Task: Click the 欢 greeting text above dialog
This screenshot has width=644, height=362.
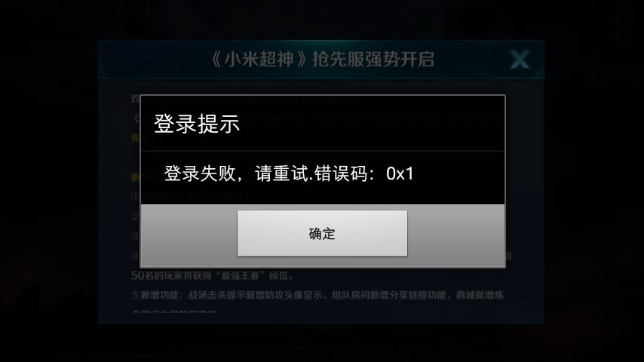Action: (136, 98)
